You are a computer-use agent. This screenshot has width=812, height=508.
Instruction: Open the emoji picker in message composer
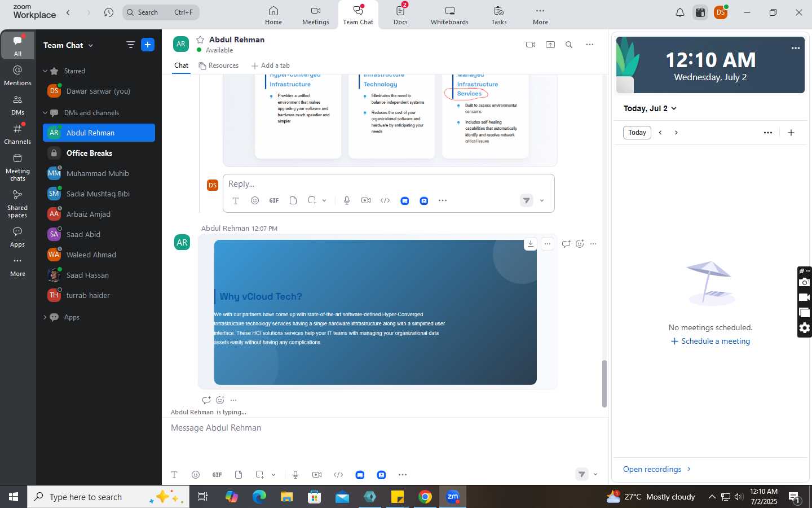(x=196, y=475)
